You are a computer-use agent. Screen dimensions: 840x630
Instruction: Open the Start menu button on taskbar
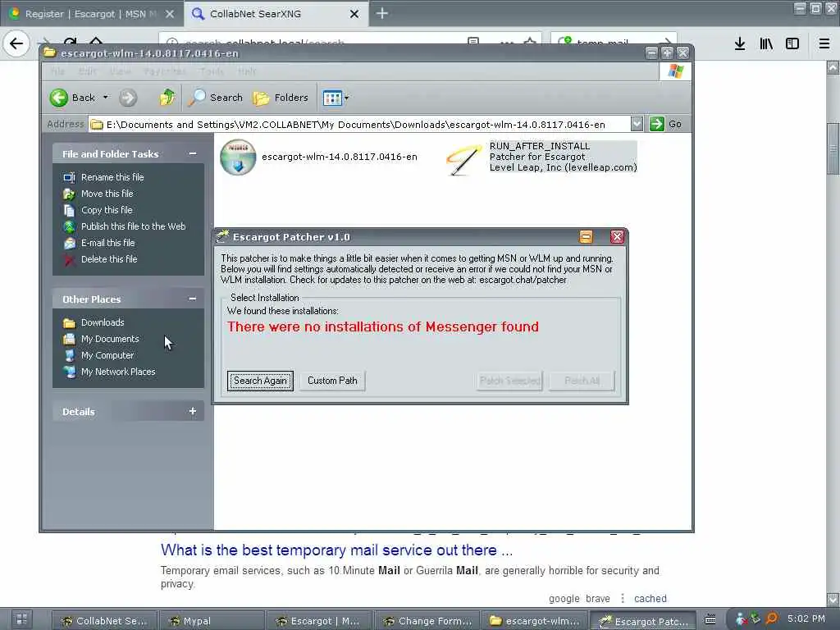21,620
